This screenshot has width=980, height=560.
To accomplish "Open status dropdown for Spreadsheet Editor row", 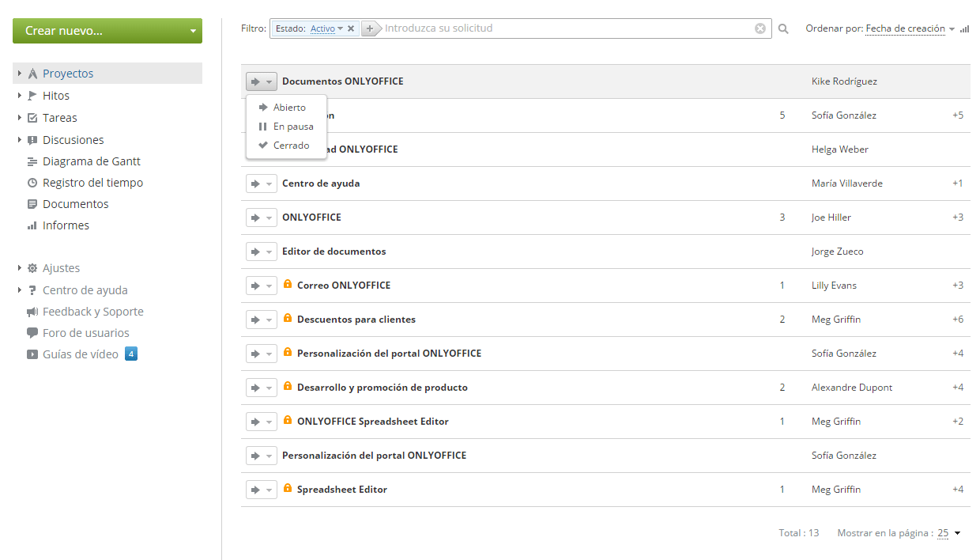I will [x=262, y=490].
